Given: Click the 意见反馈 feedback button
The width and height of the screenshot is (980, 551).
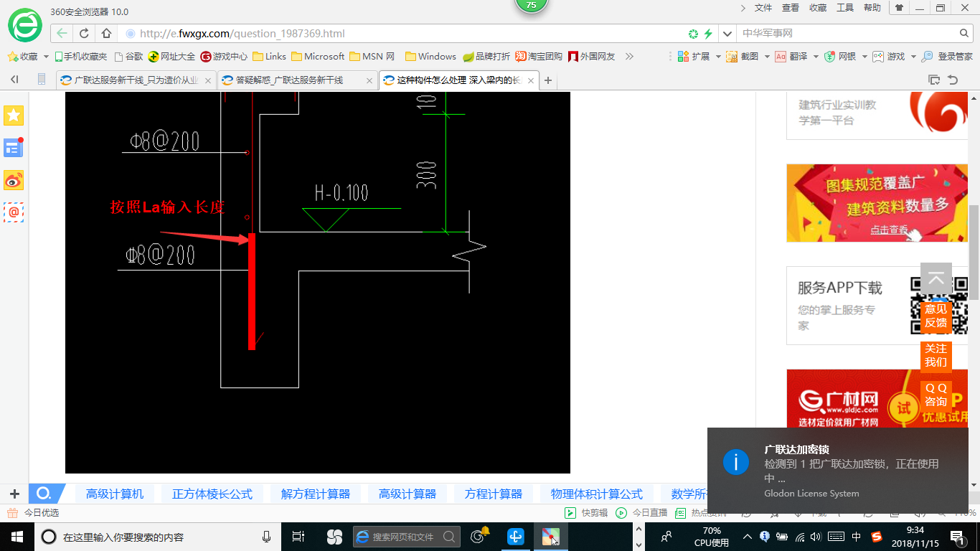Looking at the screenshot, I should pos(936,316).
